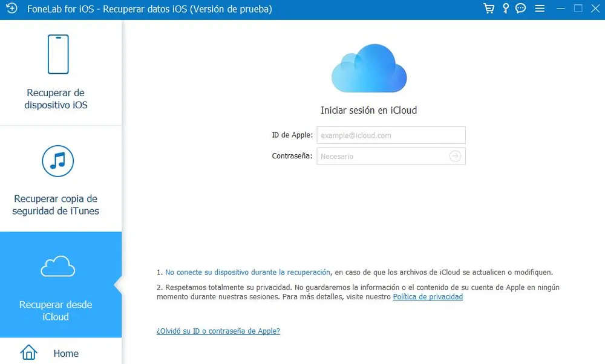Click the arrow to sign in
Viewport: 605px width, 364px height.
pyautogui.click(x=456, y=156)
